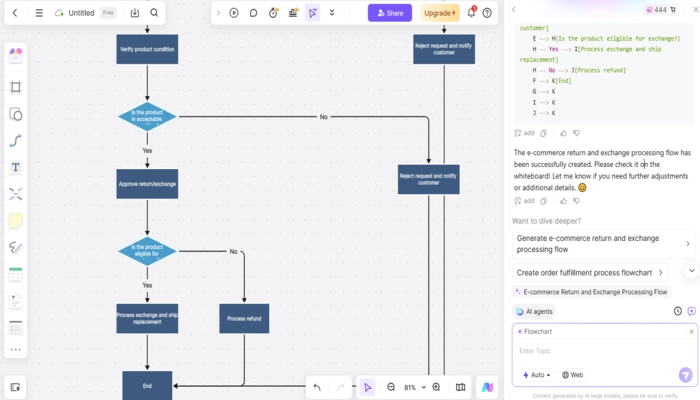Expand more toolbar options double chevron
Image resolution: width=700 pixels, height=400 pixels.
pos(332,13)
